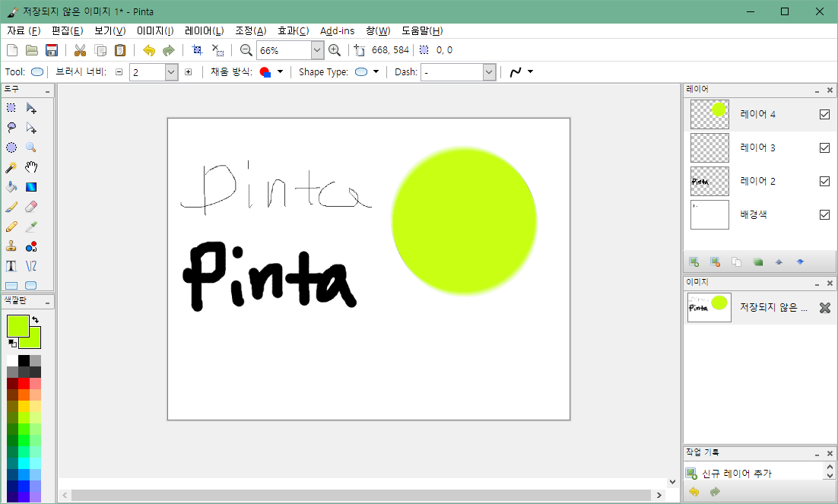Screen dimensions: 838x504
Task: Select the Paintbrush tool
Action: [x=11, y=207]
